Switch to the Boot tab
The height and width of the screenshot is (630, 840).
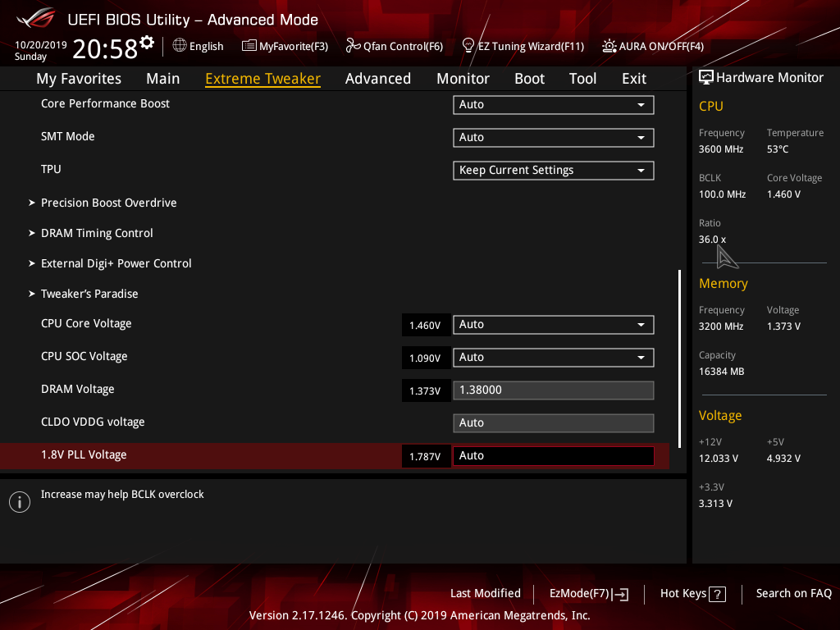pos(529,78)
